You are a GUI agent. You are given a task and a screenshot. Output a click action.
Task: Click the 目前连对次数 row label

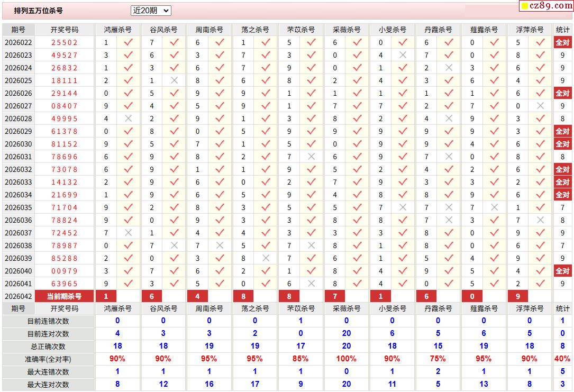click(48, 334)
